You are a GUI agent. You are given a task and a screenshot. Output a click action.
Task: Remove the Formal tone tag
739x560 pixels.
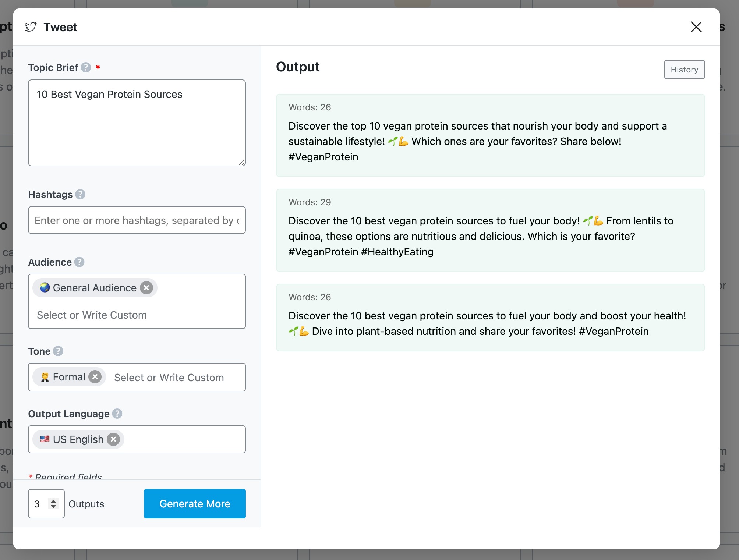click(95, 377)
